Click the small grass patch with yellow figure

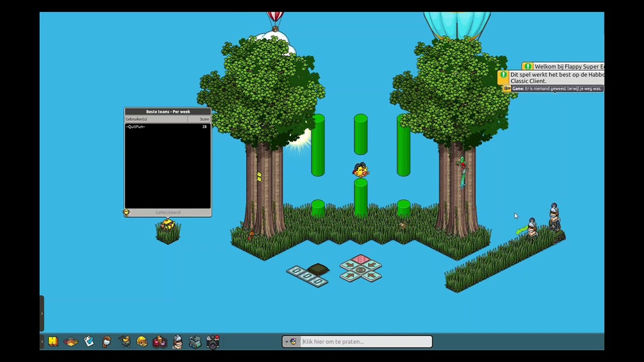click(168, 231)
